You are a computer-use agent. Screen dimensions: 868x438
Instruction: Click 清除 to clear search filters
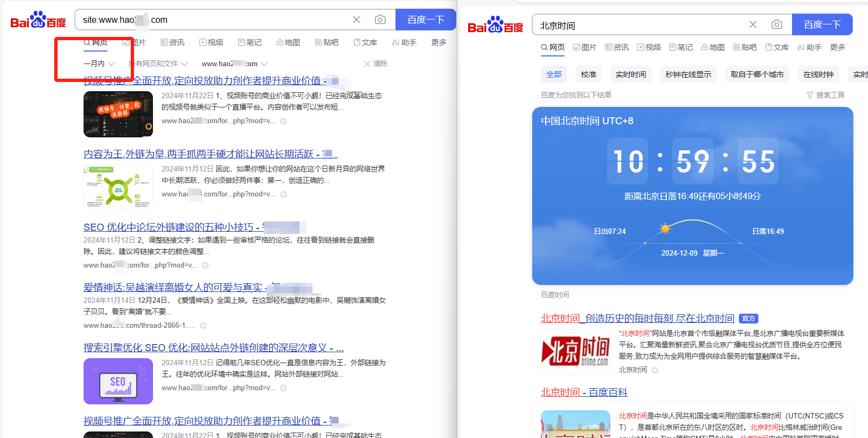[375, 64]
